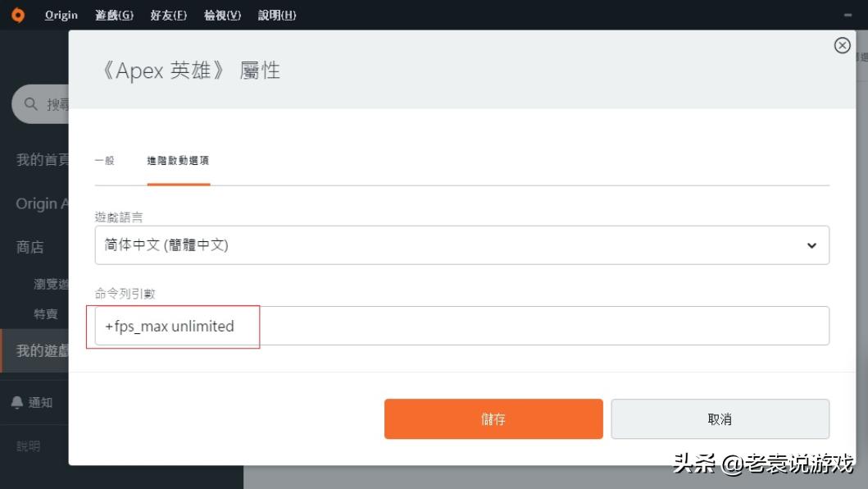868x489 pixels.
Task: Click the 取消 cancel button
Action: [720, 418]
